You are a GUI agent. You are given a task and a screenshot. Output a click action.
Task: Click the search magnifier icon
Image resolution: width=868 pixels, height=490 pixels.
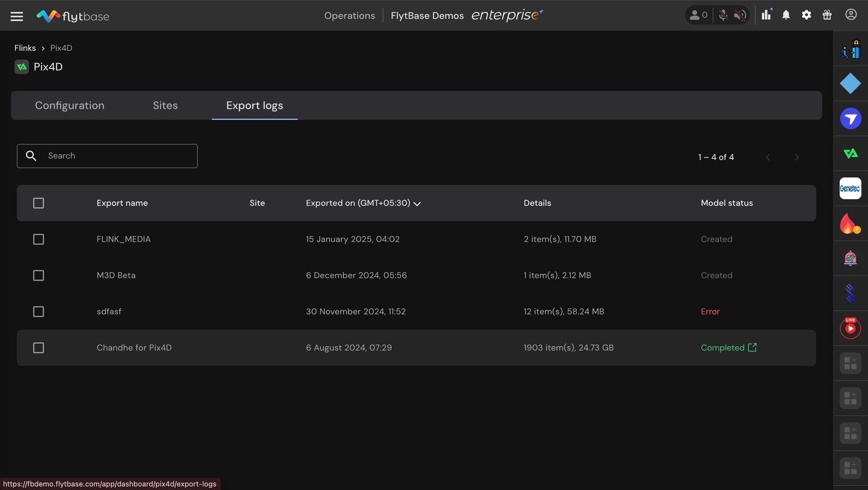[x=31, y=156]
